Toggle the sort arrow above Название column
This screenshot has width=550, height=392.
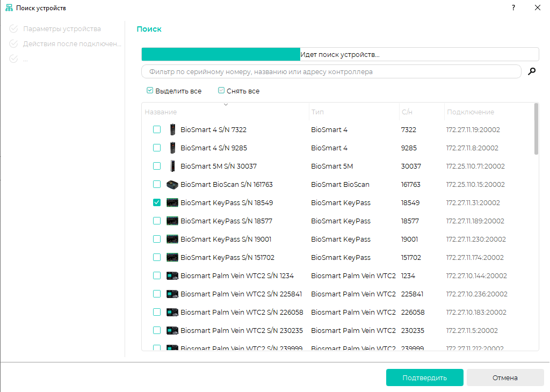pos(226,105)
